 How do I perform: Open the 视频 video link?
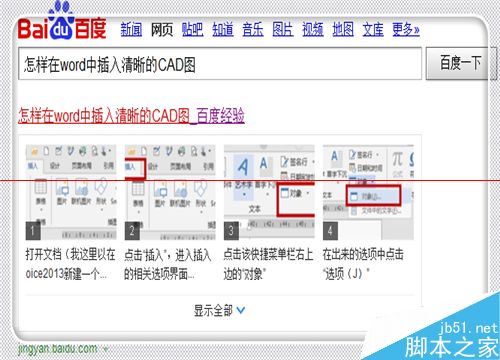(313, 29)
